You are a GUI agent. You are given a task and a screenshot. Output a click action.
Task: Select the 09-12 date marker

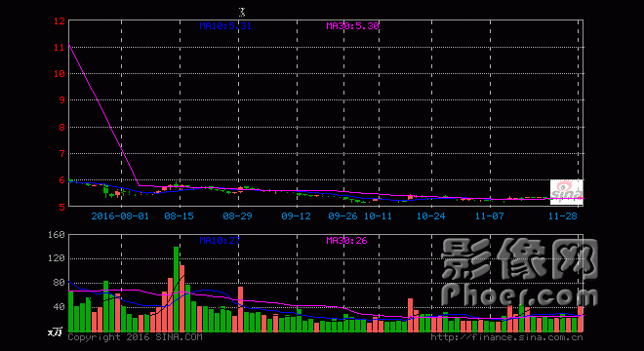[x=296, y=215]
